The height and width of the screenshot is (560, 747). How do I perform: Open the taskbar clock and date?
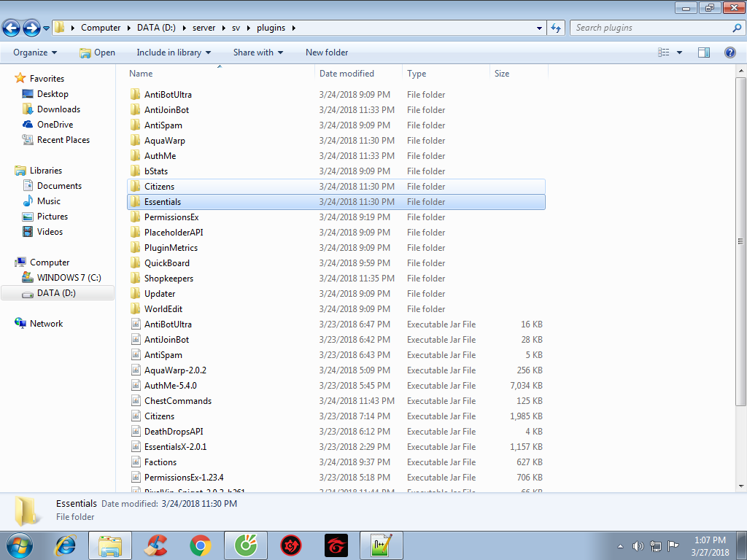[x=710, y=546]
